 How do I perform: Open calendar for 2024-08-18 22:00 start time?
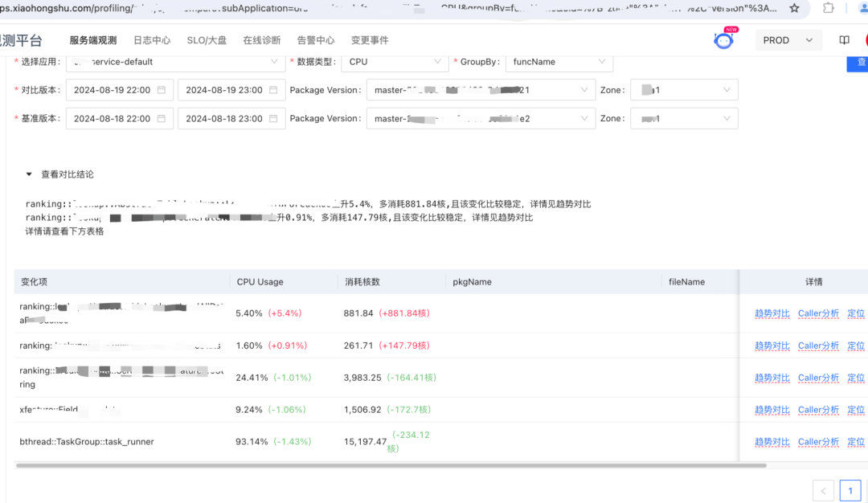tap(161, 118)
